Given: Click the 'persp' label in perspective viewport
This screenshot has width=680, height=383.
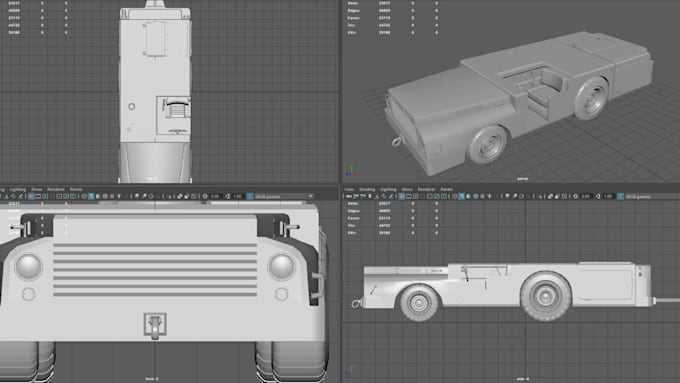Looking at the screenshot, I should (x=522, y=179).
